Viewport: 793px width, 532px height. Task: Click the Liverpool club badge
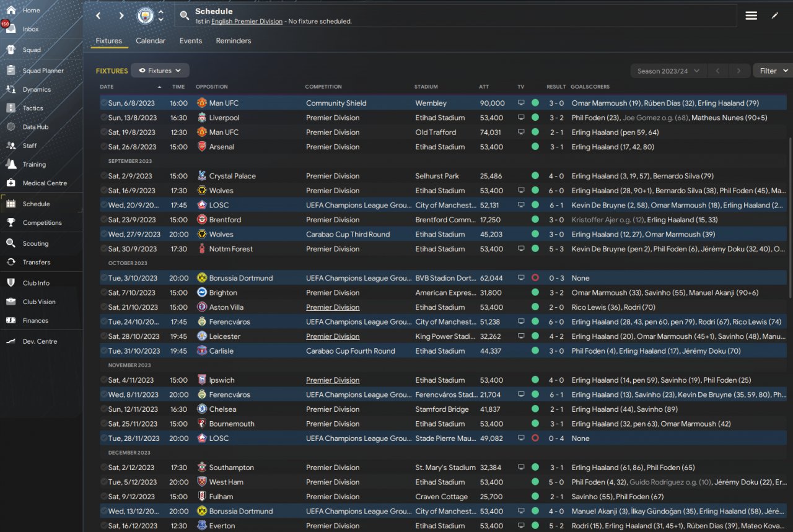[x=201, y=118]
